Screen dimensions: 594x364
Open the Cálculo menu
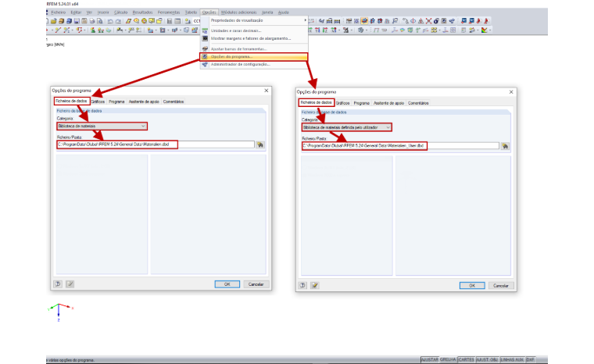[121, 12]
